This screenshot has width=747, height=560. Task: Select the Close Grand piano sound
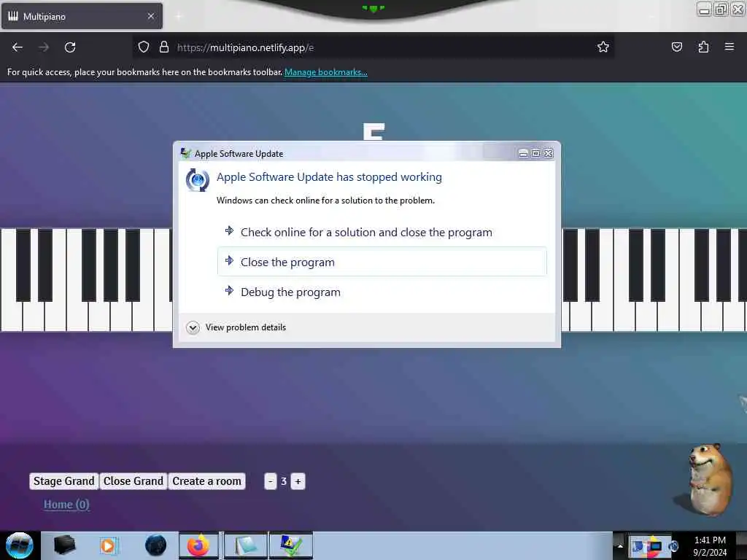coord(133,481)
